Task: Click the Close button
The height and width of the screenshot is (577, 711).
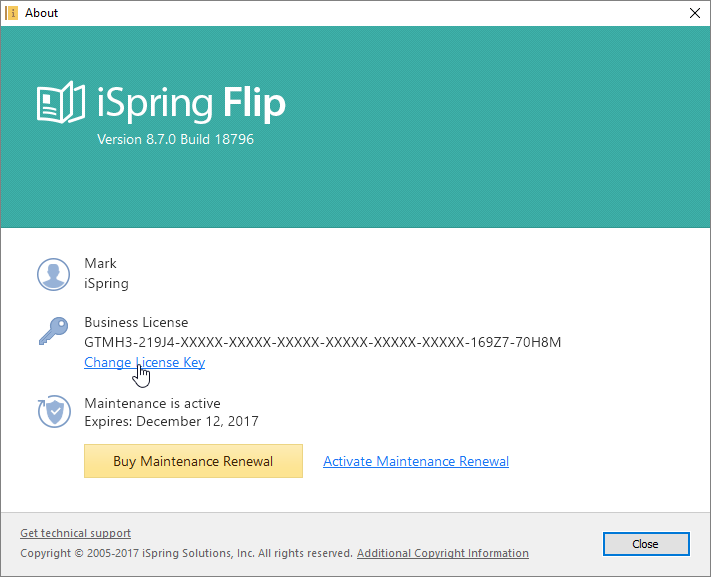Action: pos(646,544)
